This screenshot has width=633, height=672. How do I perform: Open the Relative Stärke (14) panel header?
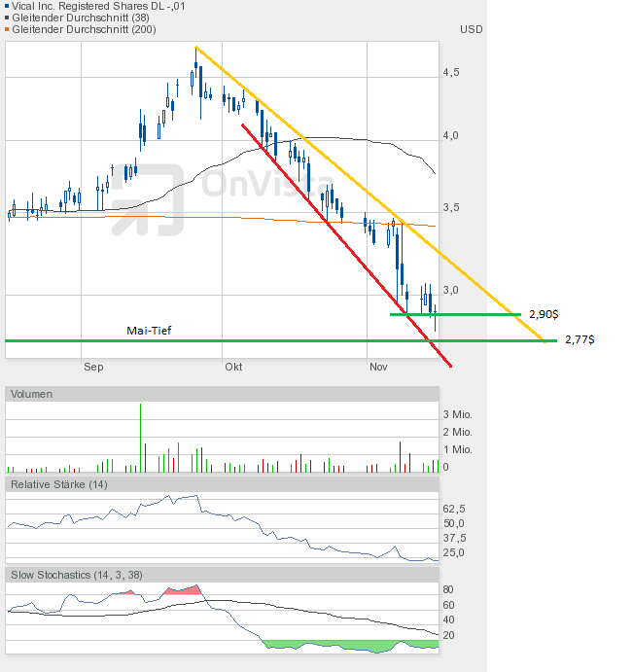coord(59,483)
